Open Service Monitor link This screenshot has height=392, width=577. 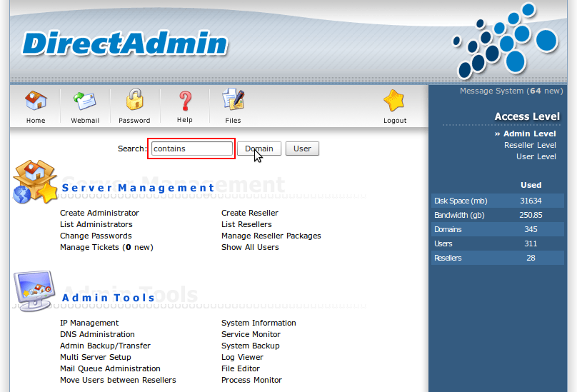tap(251, 334)
